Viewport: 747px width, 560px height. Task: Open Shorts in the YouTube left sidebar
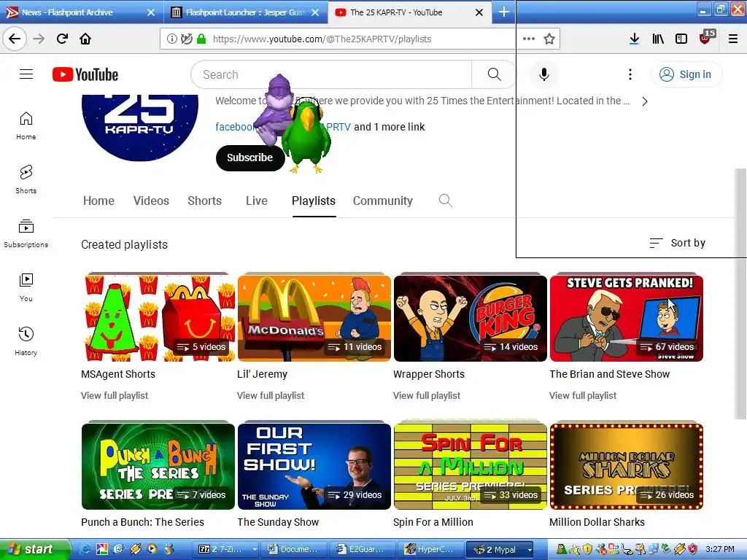26,179
